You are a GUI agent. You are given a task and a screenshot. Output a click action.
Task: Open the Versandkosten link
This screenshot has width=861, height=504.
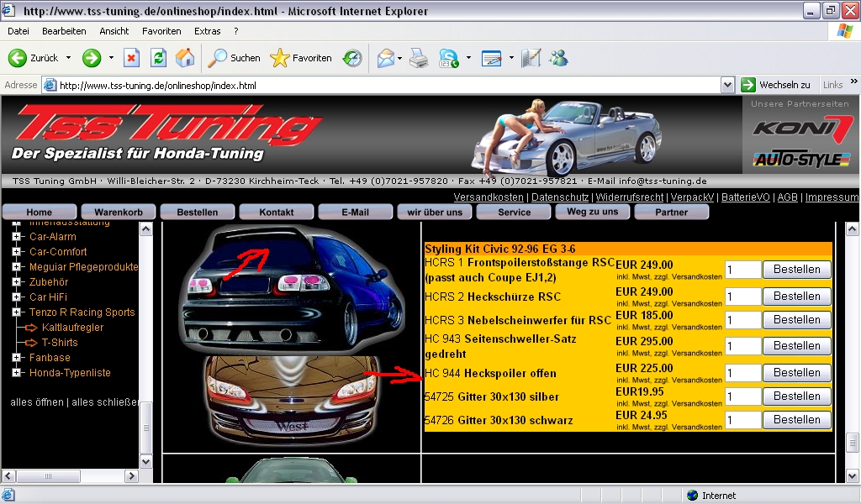[489, 197]
